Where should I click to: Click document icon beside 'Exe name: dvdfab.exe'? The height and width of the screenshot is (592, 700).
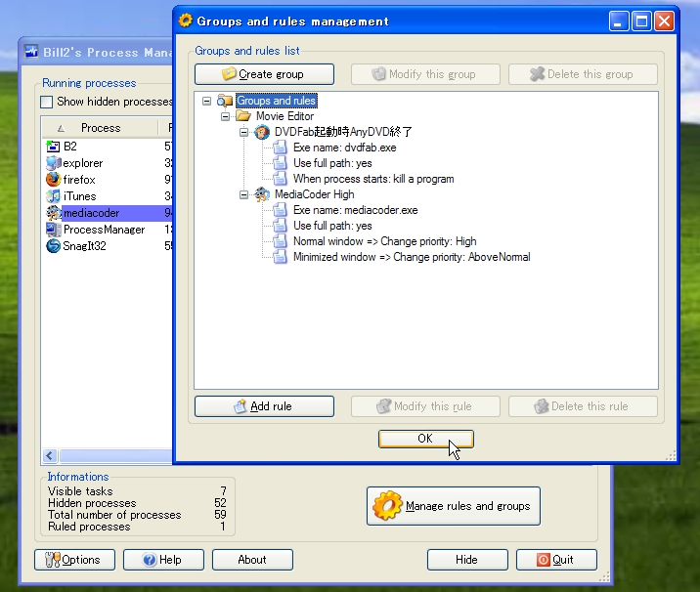280,148
